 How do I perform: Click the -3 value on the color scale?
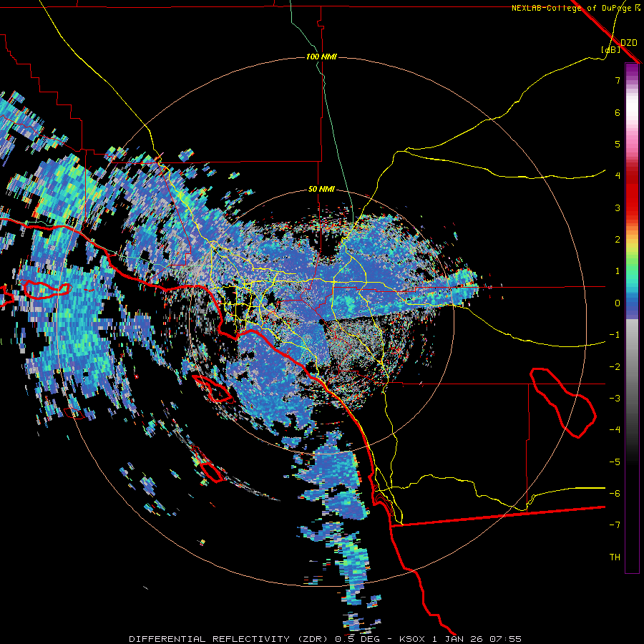click(615, 399)
